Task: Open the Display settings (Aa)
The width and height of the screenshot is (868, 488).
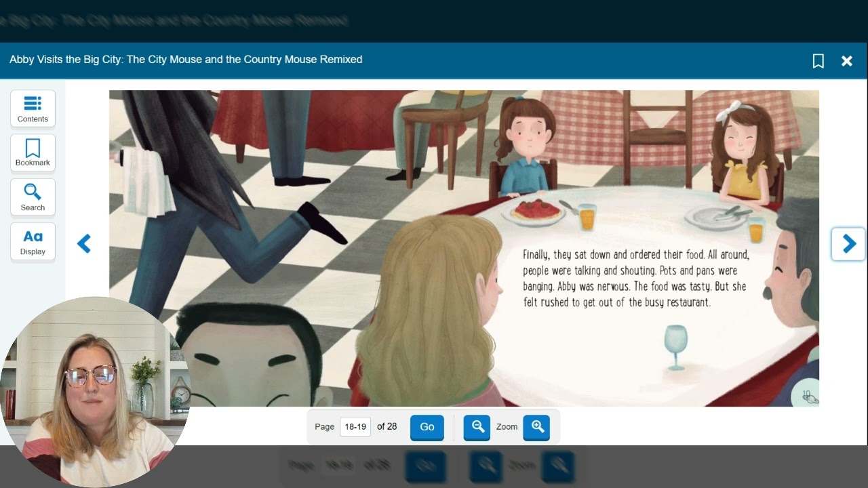Action: point(33,241)
